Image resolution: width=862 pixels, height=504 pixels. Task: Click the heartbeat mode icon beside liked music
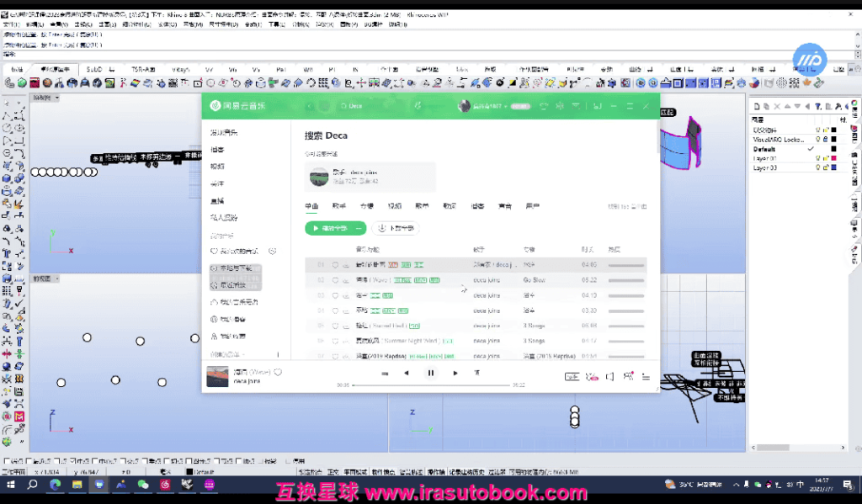click(272, 252)
